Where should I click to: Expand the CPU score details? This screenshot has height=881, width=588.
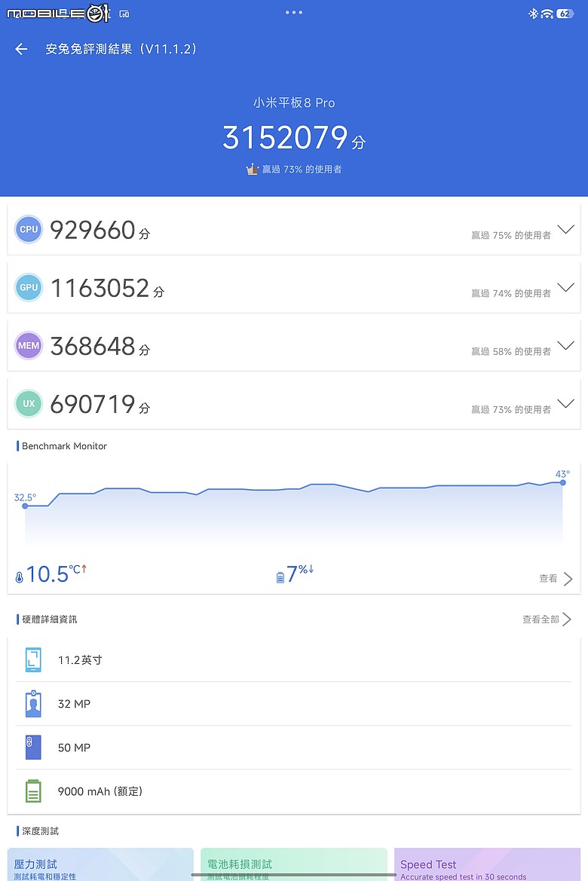565,229
